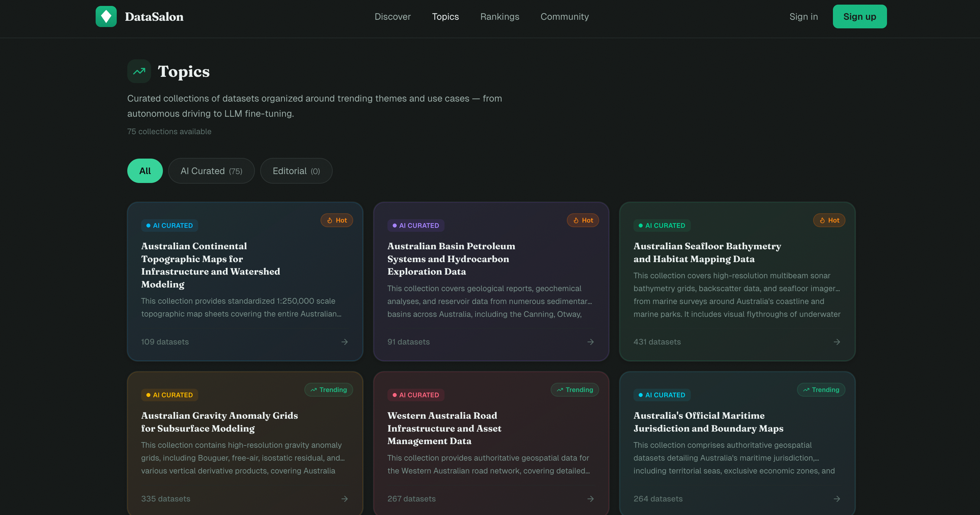980x515 pixels.
Task: Select the All filter pill
Action: 144,171
